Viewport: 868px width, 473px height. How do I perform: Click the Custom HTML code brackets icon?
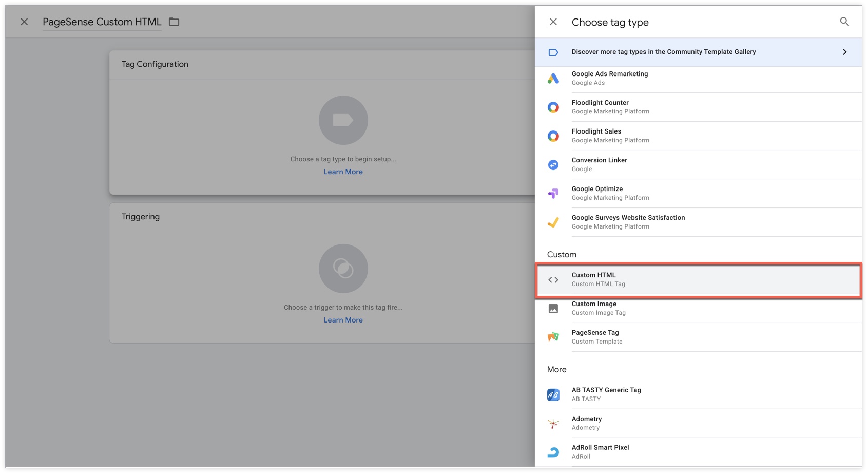(553, 280)
